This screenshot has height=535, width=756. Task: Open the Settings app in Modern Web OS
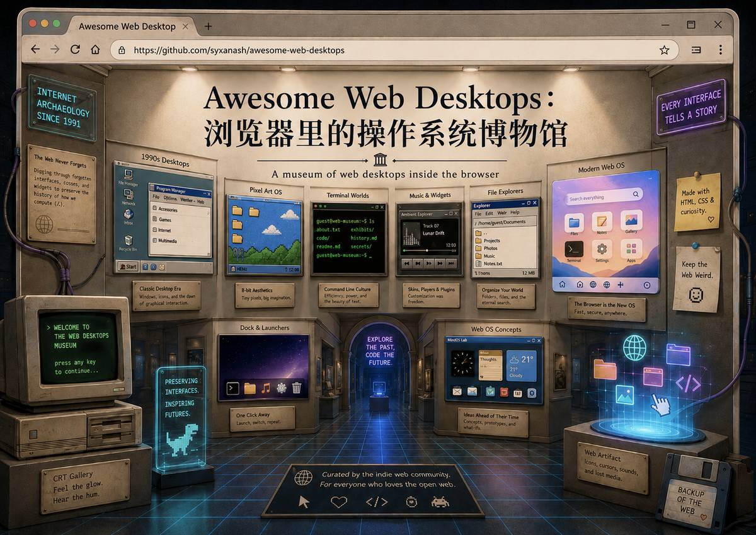[x=602, y=251]
